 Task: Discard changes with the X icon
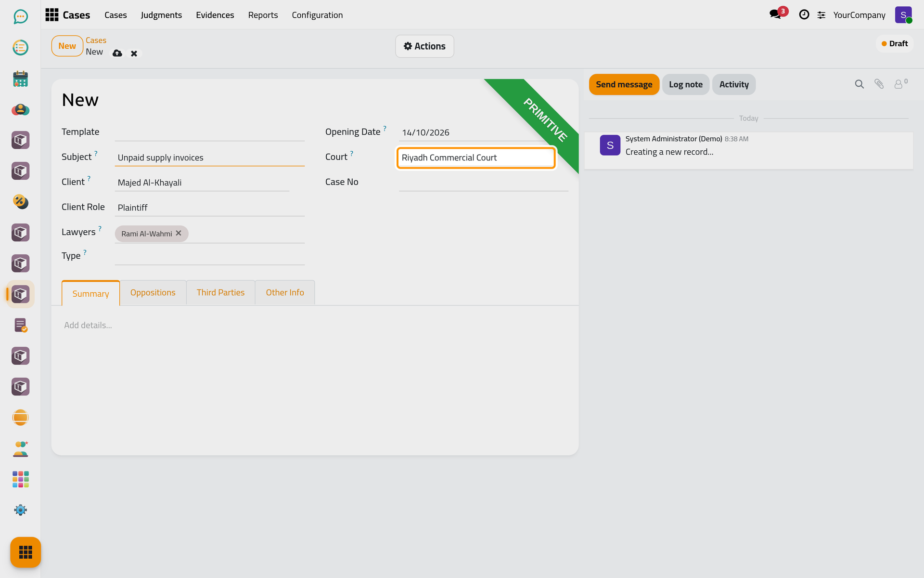[134, 53]
